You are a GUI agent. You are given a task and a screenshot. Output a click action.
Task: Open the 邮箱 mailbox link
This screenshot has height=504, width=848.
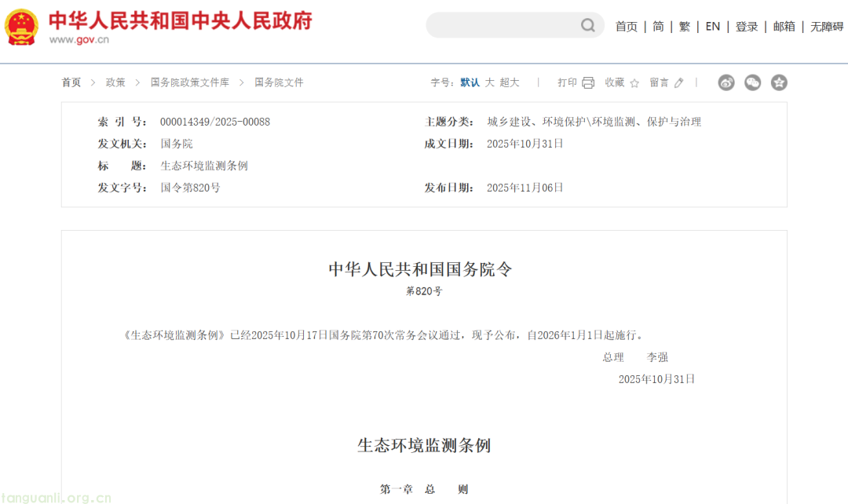click(x=784, y=27)
